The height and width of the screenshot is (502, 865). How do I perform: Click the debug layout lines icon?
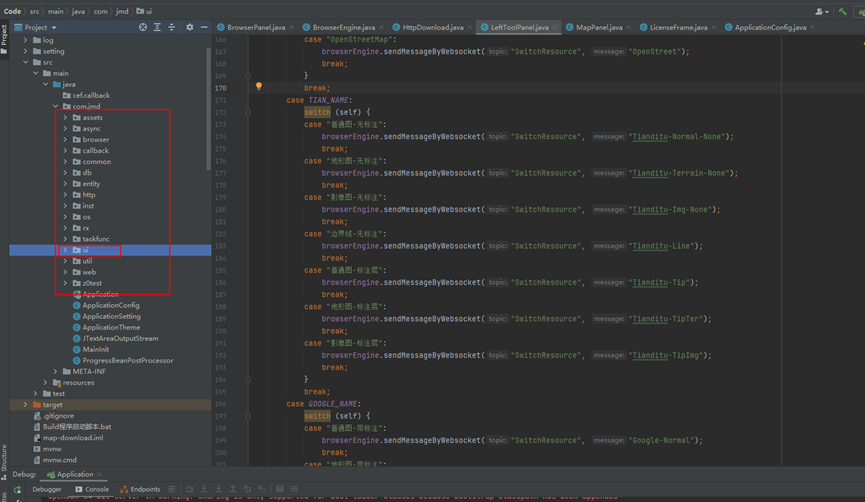point(172,489)
